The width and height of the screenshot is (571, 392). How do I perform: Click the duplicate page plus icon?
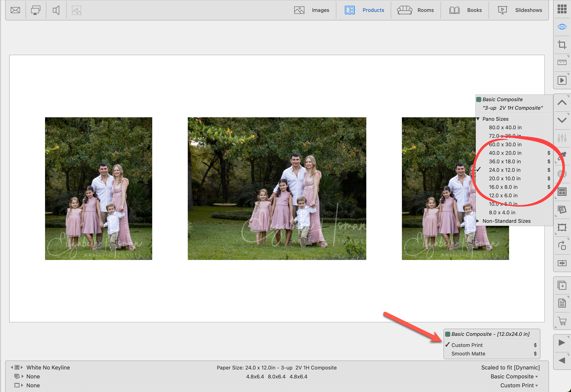(562, 285)
